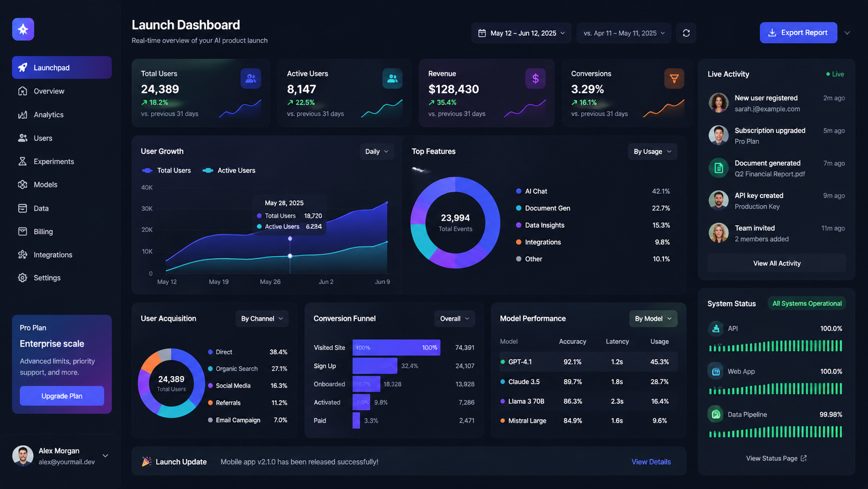Click the API uptime bar strip
The height and width of the screenshot is (489, 868).
tap(775, 346)
